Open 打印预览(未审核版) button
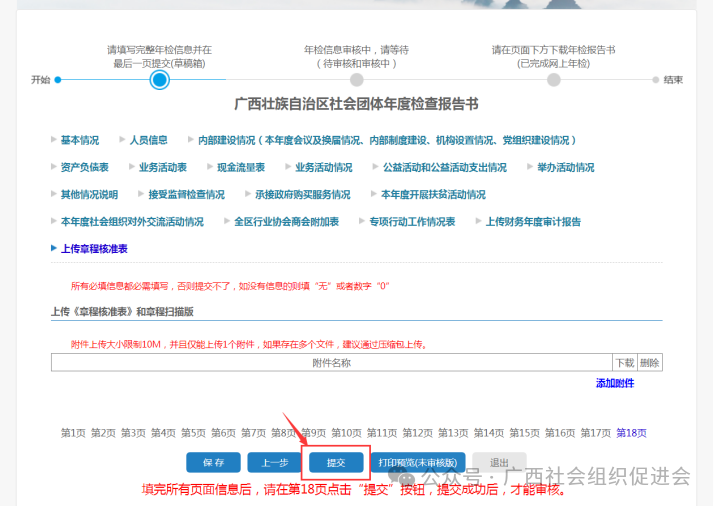The image size is (714, 506). pyautogui.click(x=418, y=462)
